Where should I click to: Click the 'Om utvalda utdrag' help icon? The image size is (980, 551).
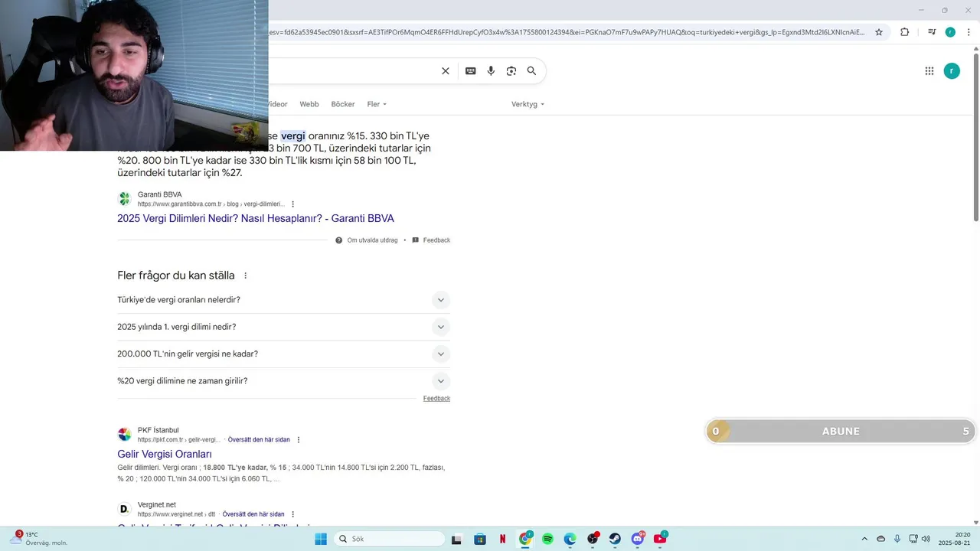(338, 240)
